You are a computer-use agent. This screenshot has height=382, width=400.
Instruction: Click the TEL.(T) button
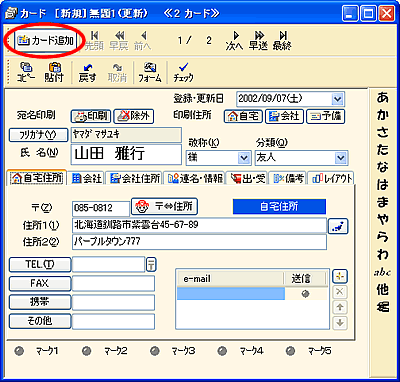(40, 265)
